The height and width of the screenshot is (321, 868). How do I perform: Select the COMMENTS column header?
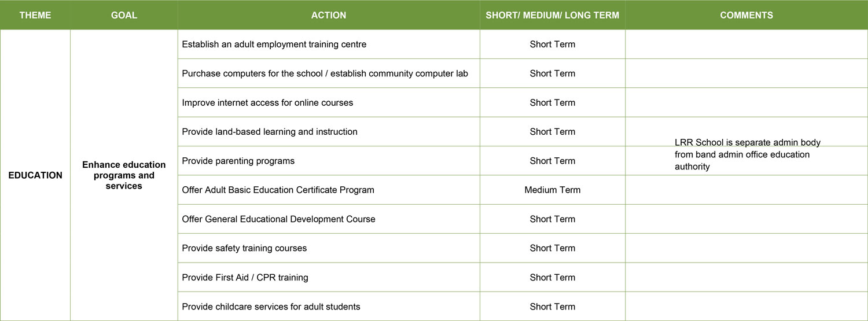746,16
